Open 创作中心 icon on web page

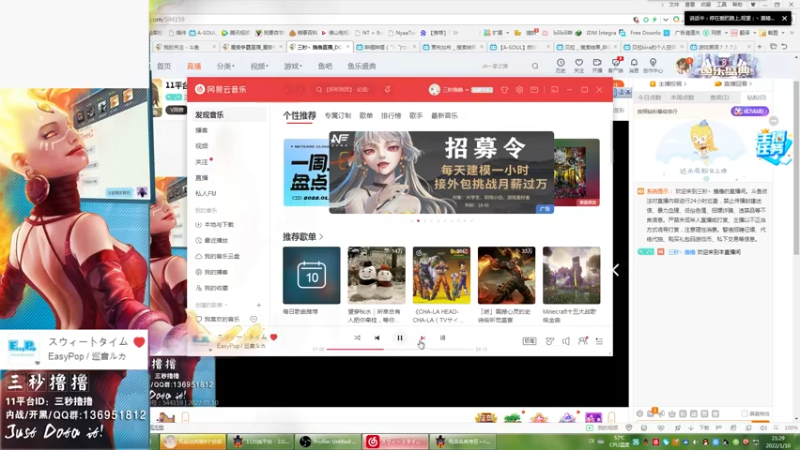point(653,65)
